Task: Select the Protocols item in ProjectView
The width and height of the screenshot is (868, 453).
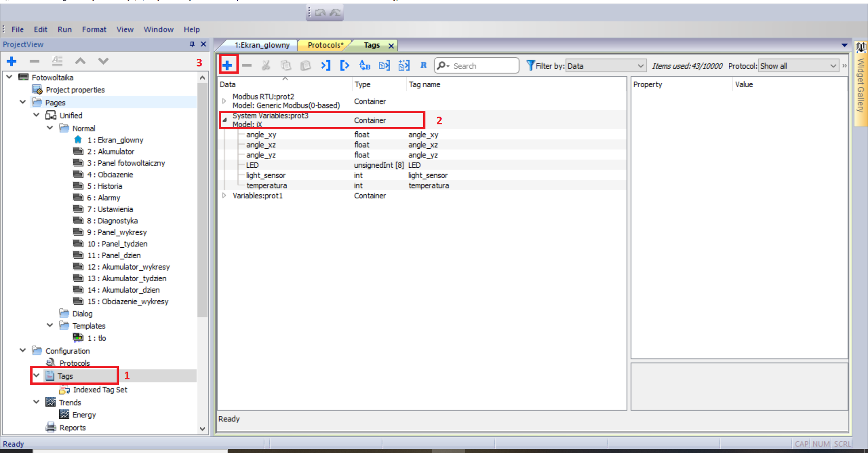Action: [75, 363]
